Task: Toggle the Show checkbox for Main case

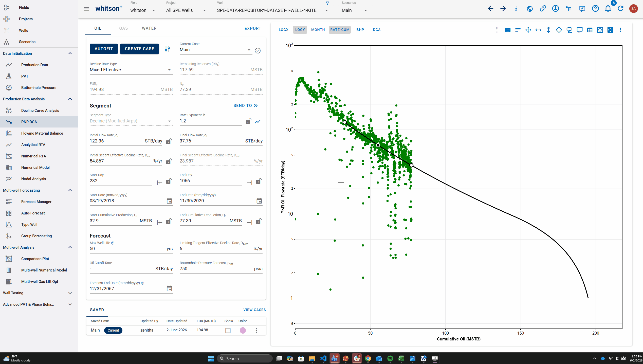Action: point(228,330)
